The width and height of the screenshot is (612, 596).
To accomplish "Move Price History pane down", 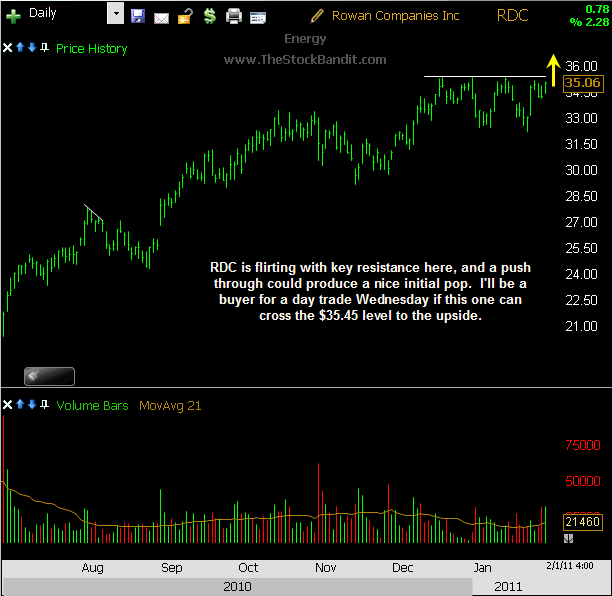I will tap(32, 48).
